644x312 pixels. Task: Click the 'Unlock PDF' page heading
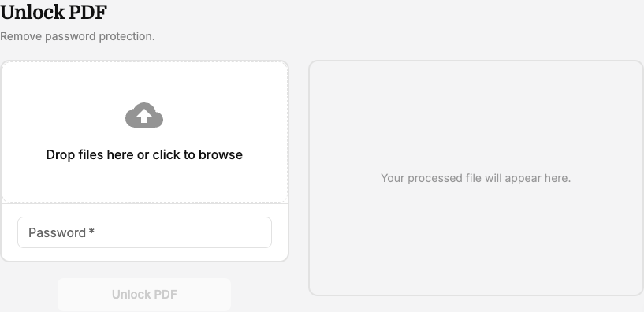(x=54, y=12)
